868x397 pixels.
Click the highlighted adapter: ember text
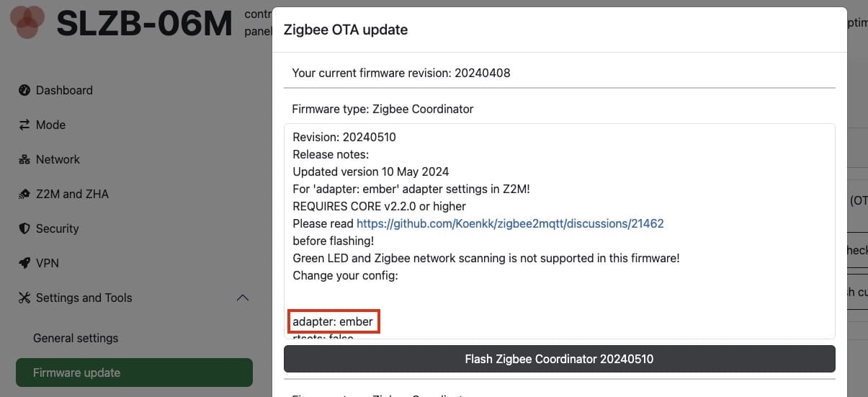pyautogui.click(x=333, y=321)
